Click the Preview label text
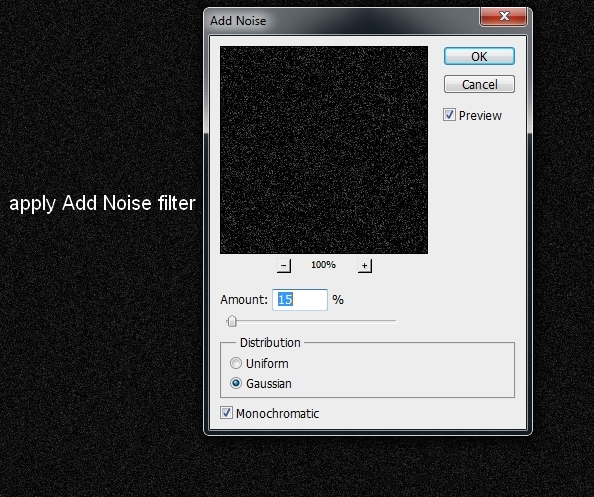The image size is (594, 497). [480, 116]
